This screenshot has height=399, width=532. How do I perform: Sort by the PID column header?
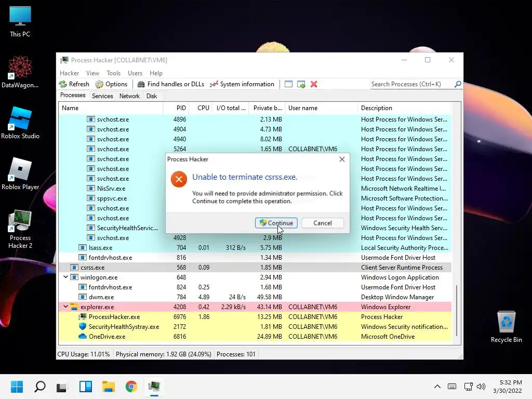coord(176,108)
